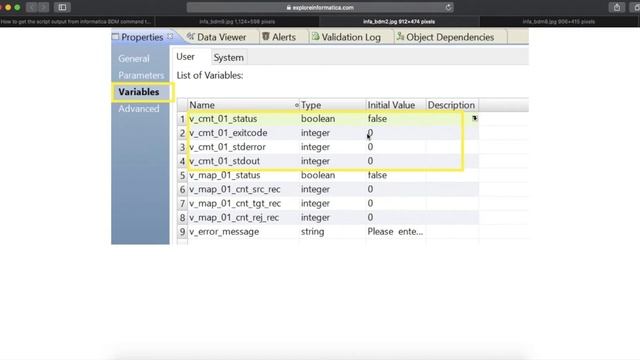Open the Properties view tab
The width and height of the screenshot is (640, 360).
[142, 37]
